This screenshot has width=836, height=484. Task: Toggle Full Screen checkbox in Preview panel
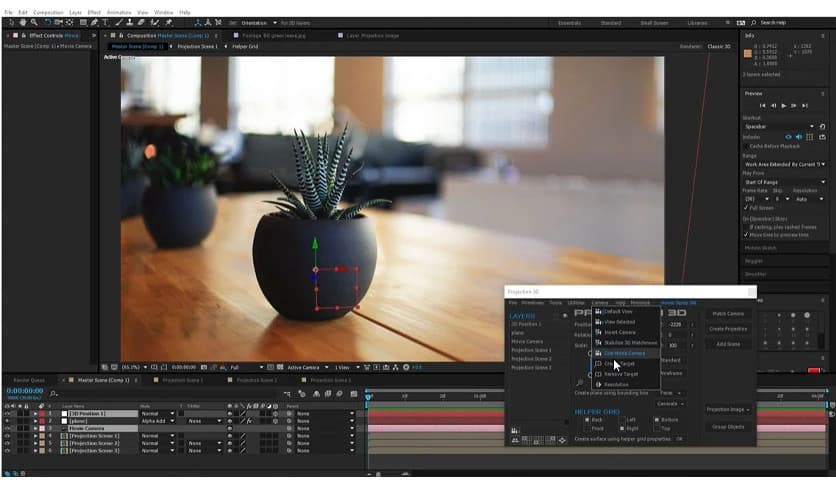point(746,208)
